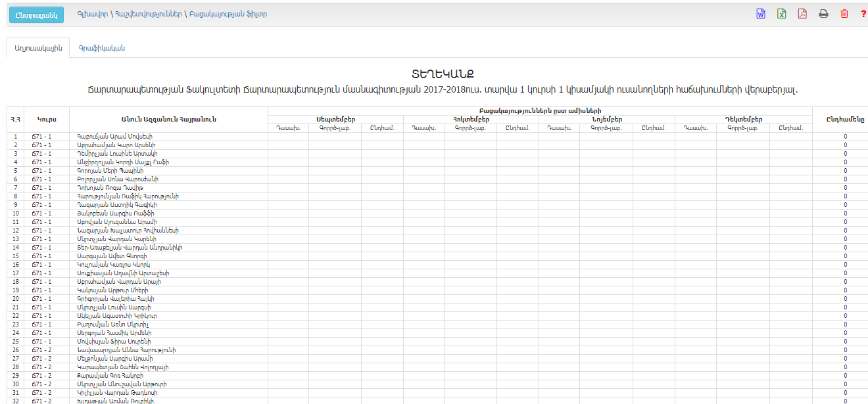
Task: Print the attendance report
Action: [823, 14]
